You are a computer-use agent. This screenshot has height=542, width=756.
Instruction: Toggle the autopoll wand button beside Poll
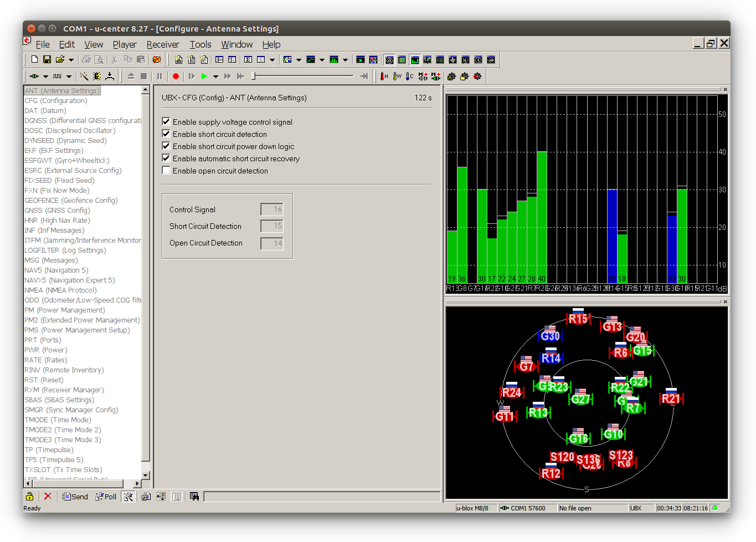[x=128, y=497]
